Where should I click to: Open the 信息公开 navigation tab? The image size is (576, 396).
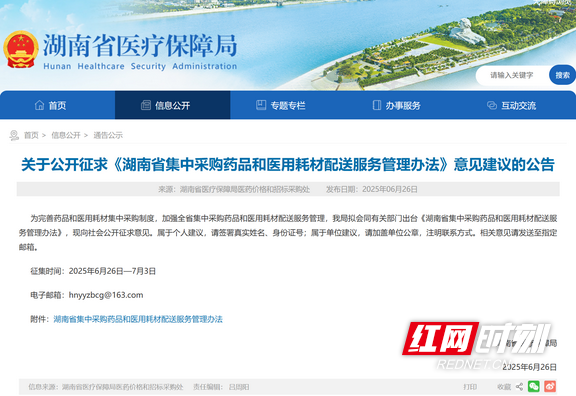tap(173, 105)
